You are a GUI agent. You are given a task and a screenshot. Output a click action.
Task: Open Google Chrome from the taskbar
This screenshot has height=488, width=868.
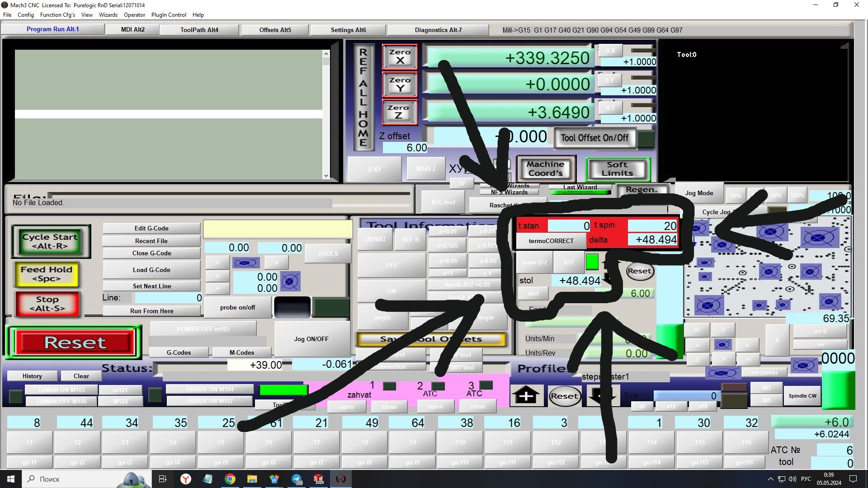click(x=230, y=479)
